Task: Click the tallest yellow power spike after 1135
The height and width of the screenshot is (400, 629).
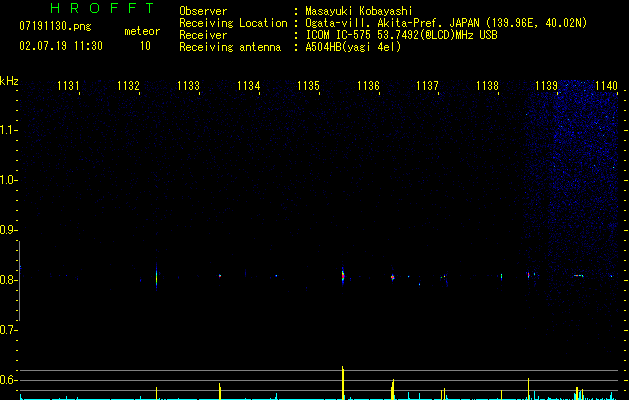Action: click(x=343, y=383)
